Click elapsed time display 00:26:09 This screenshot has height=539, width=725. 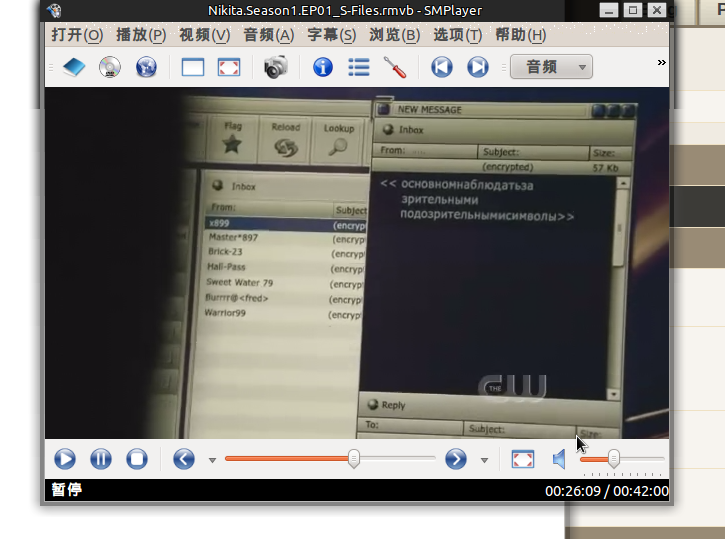(x=572, y=491)
